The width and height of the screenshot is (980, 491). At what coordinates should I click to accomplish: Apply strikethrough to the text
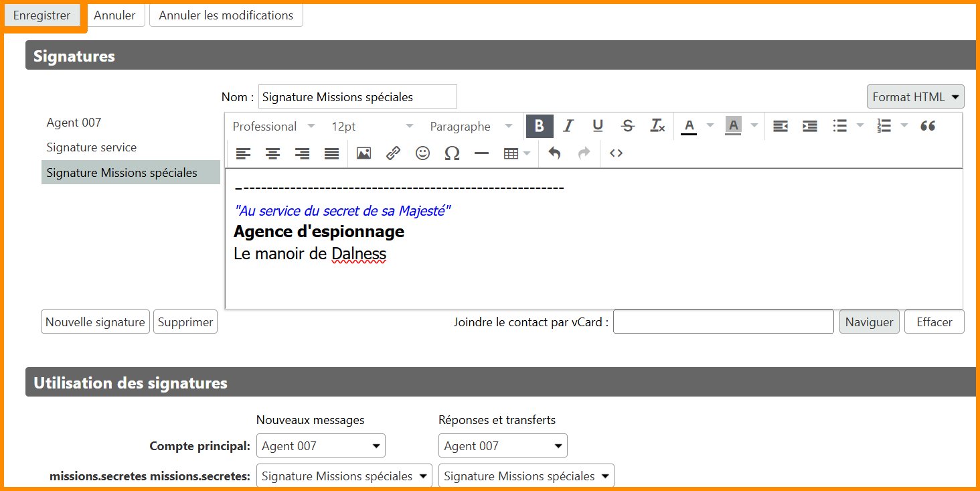(627, 126)
